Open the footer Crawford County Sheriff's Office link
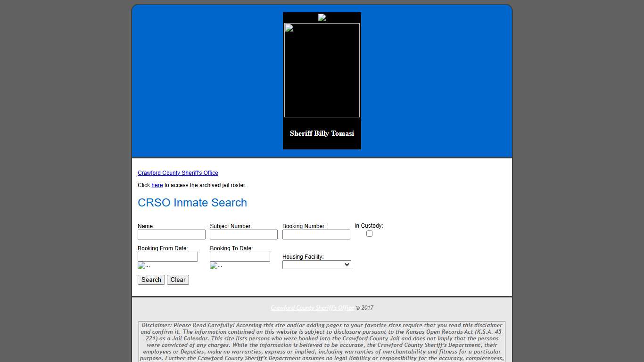The width and height of the screenshot is (644, 362). click(x=312, y=308)
